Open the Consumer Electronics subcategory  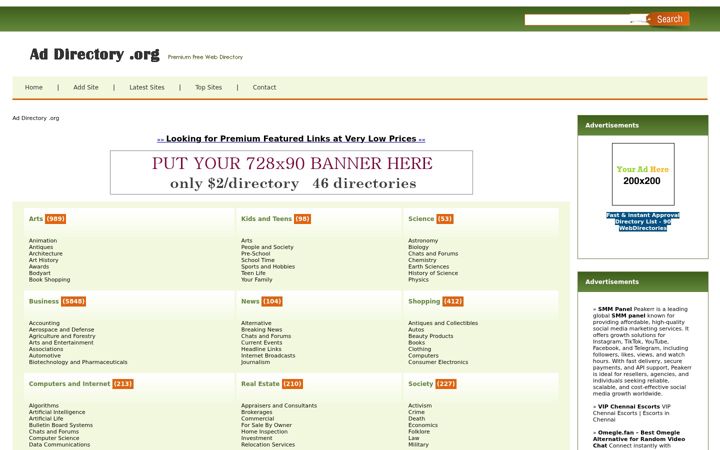438,362
